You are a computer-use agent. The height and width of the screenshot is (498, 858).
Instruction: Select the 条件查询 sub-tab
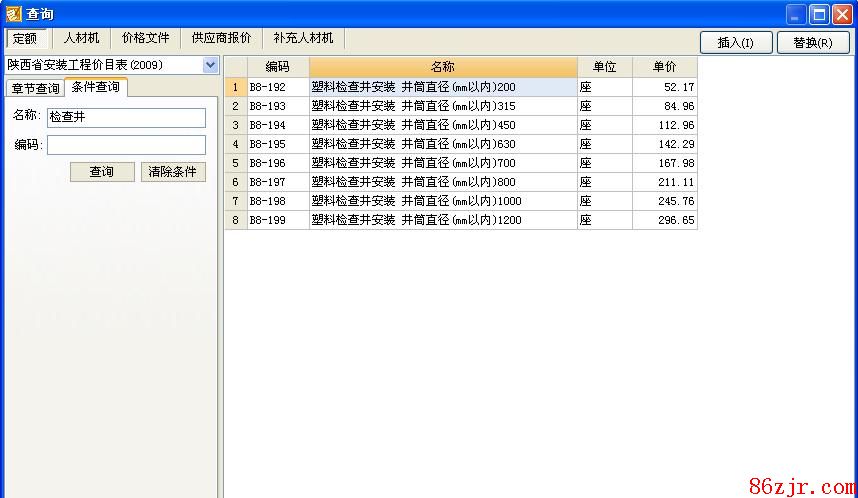tap(96, 87)
